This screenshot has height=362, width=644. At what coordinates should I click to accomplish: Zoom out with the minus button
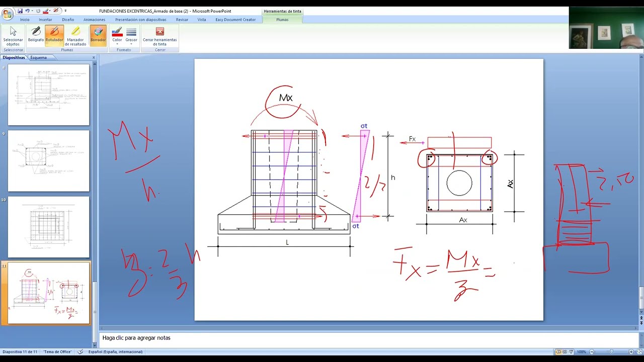tap(592, 352)
